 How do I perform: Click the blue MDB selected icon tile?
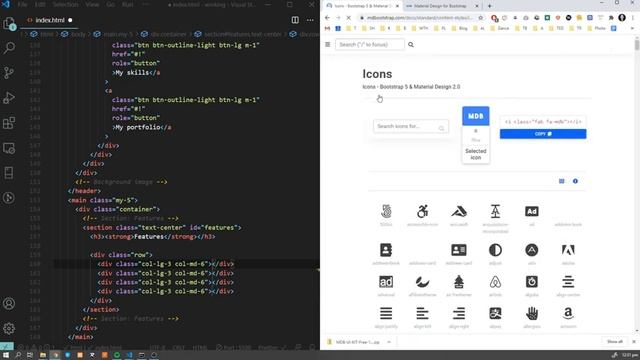click(x=476, y=116)
